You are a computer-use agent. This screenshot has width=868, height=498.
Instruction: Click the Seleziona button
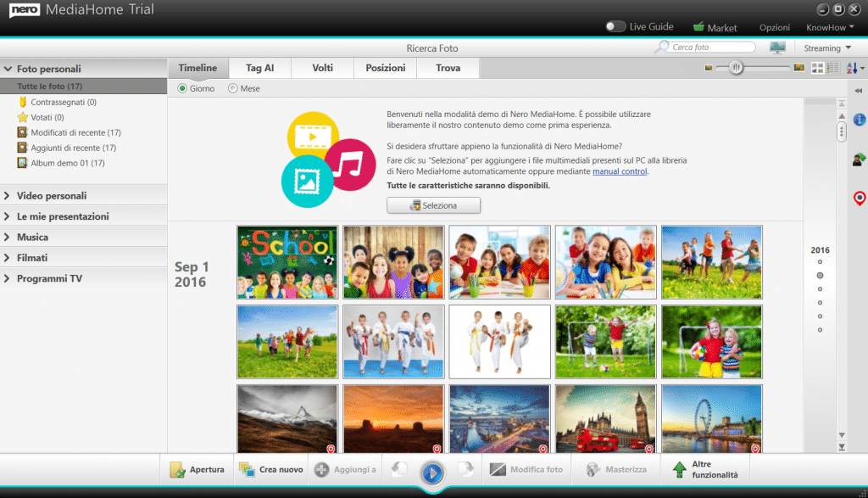click(x=433, y=205)
